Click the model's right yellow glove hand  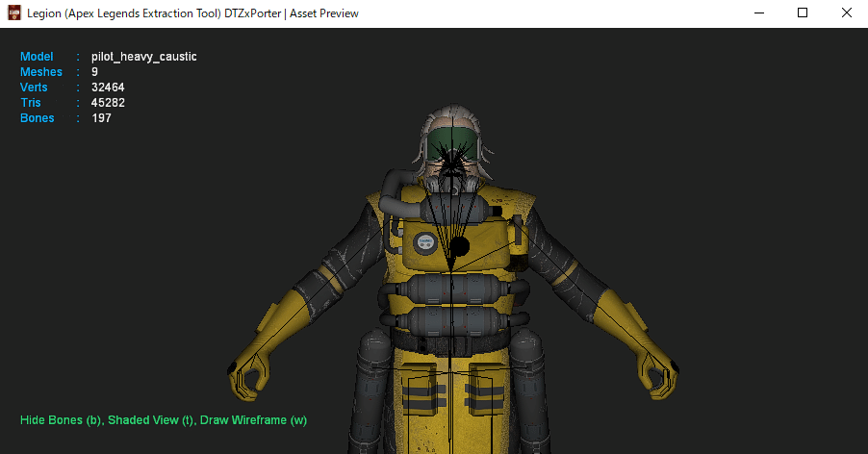pyautogui.click(x=249, y=376)
